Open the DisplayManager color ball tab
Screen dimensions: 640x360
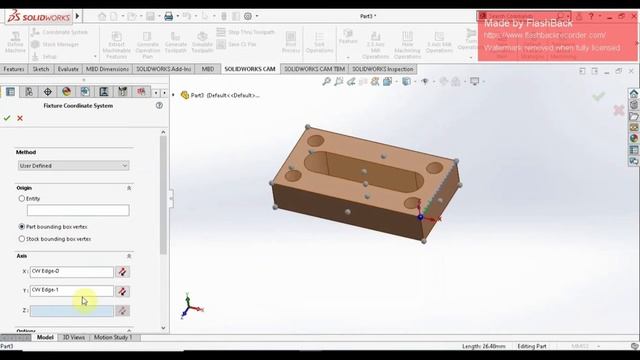(x=67, y=92)
